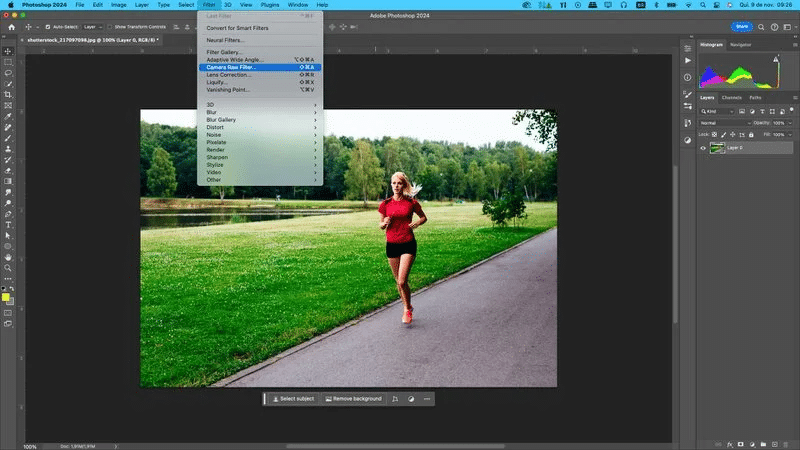Open the Kind layer filter dropdown

tap(717, 111)
